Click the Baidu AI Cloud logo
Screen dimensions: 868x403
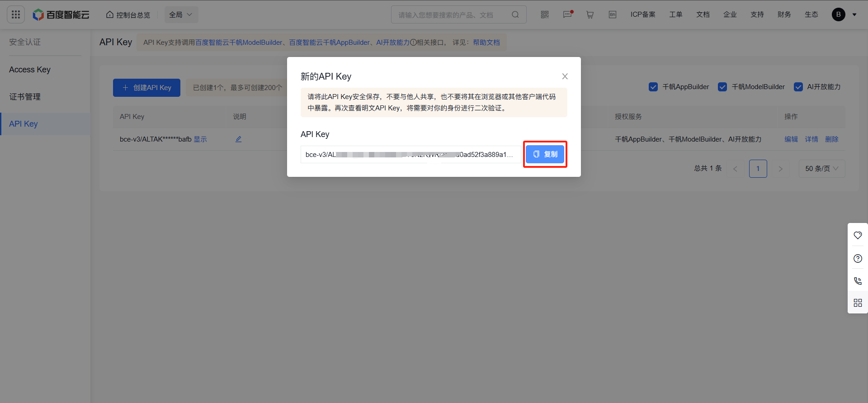[61, 14]
